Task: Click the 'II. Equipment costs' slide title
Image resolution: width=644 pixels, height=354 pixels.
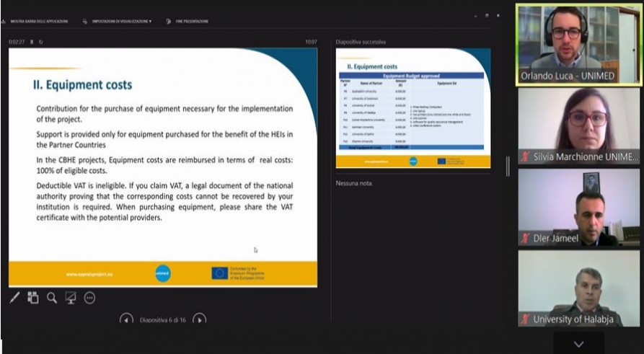Action: 82,84
